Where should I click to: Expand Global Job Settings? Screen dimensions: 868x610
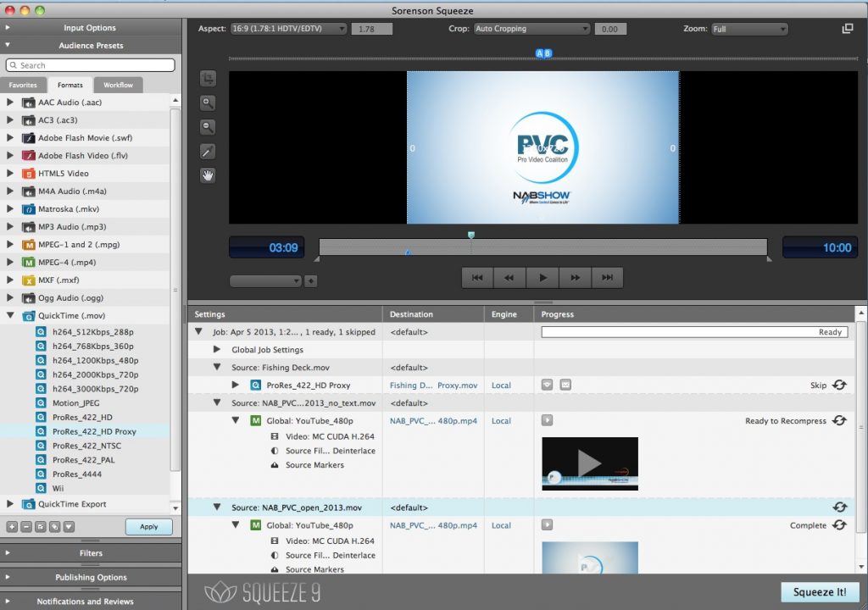point(217,349)
